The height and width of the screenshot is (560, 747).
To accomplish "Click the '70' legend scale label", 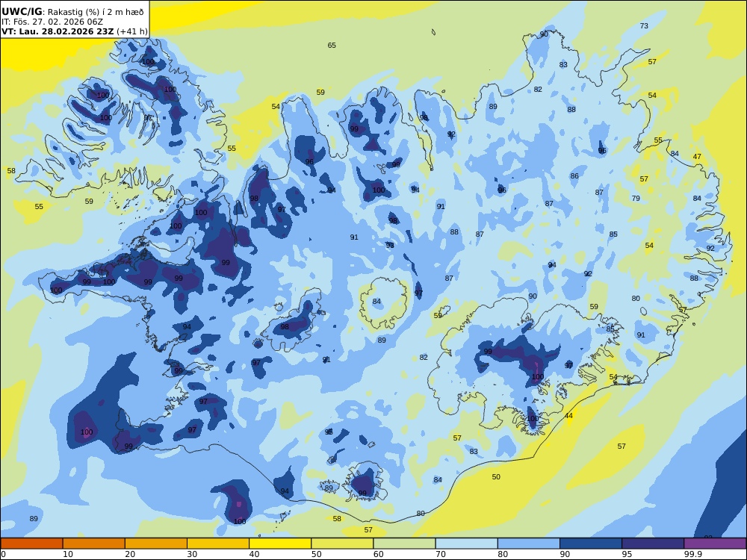I will point(441,554).
